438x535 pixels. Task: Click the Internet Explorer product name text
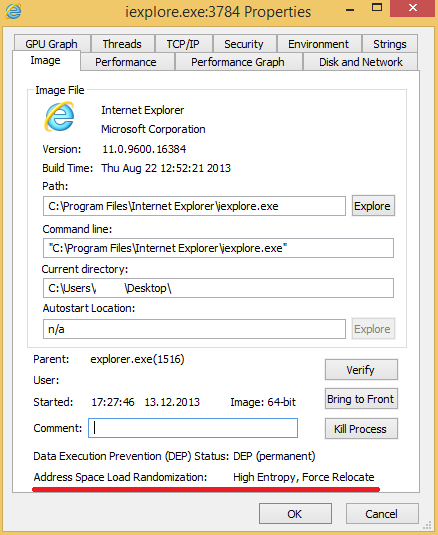coord(143,110)
